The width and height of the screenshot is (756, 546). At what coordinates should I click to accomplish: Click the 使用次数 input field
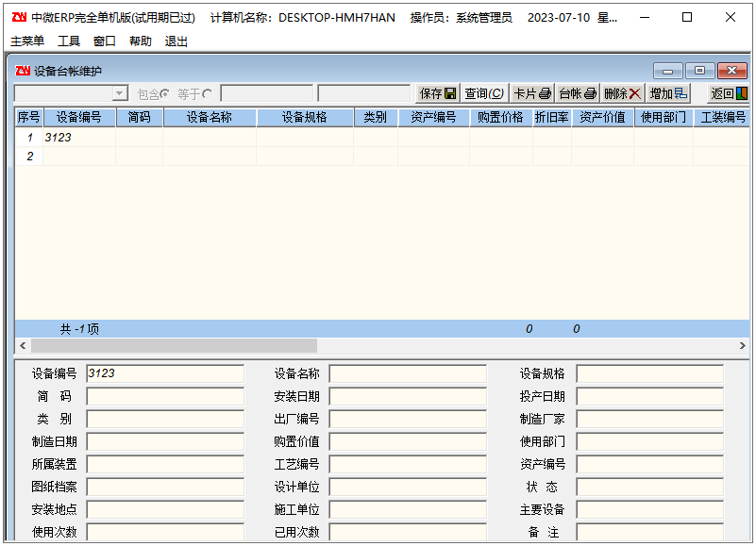coord(165,532)
